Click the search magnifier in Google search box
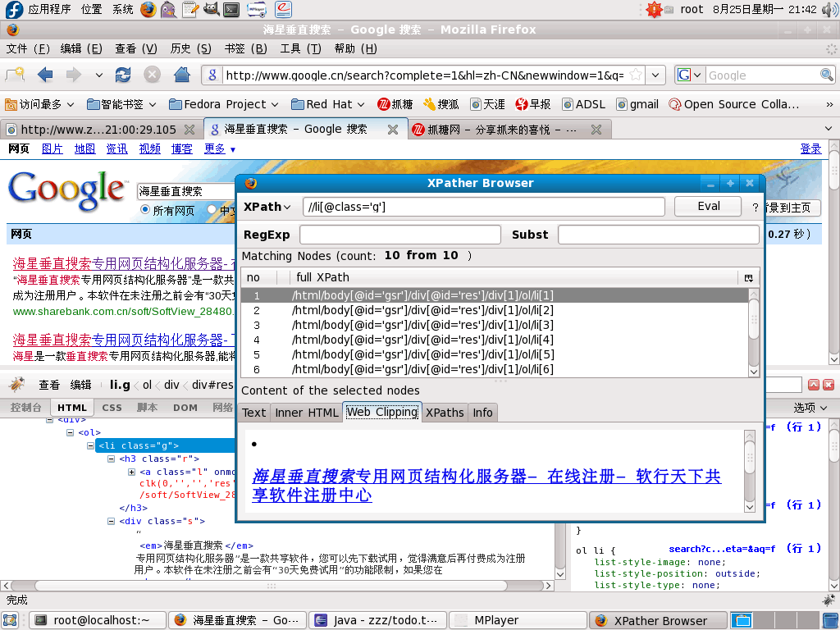The height and width of the screenshot is (630, 840). [827, 75]
